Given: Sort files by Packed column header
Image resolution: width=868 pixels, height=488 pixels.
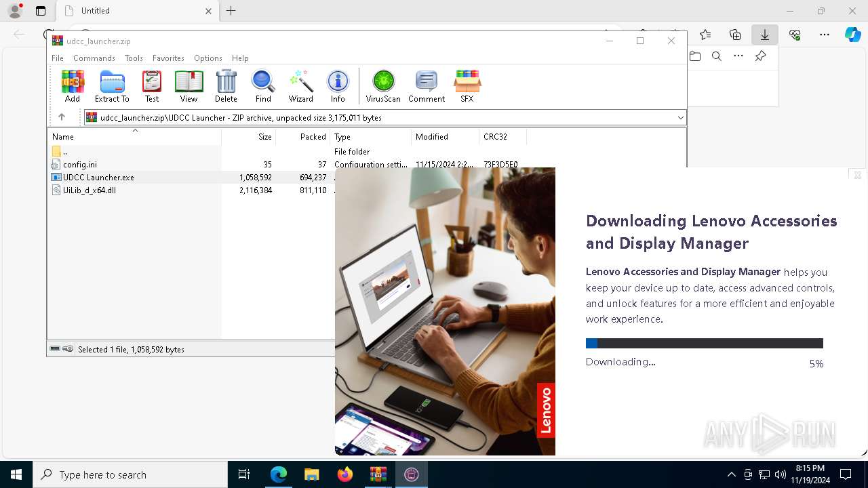Looking at the screenshot, I should click(303, 137).
